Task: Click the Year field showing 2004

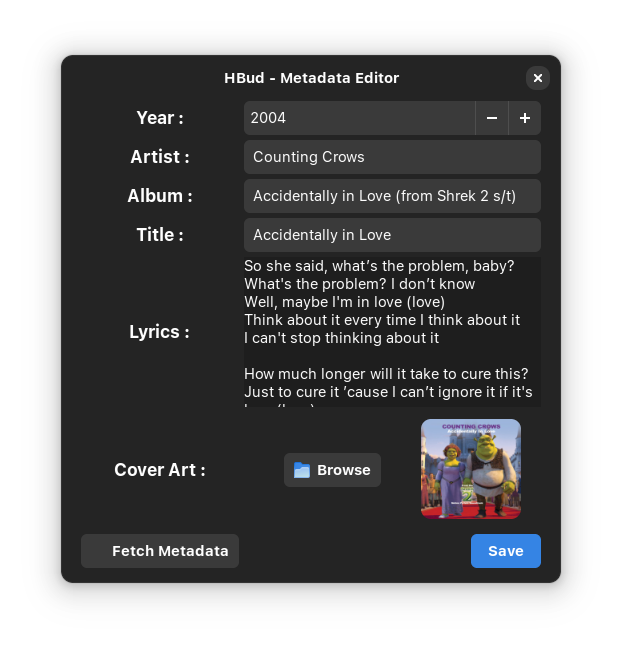Action: coord(359,118)
